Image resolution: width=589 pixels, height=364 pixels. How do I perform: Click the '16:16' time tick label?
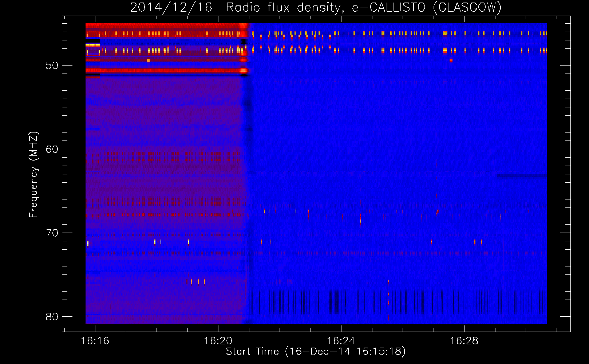pyautogui.click(x=95, y=341)
